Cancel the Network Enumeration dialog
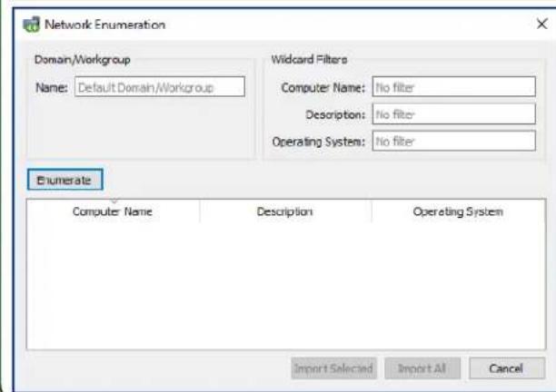The width and height of the screenshot is (556, 392). click(507, 368)
